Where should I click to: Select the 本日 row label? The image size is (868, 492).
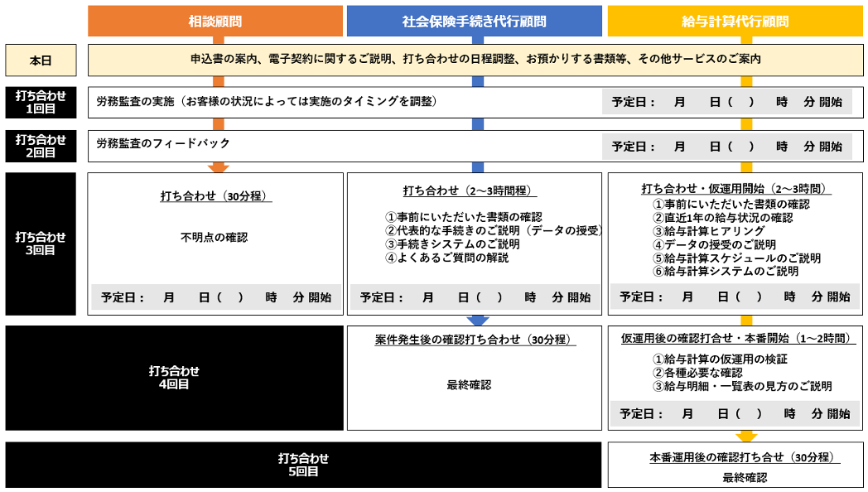41,60
